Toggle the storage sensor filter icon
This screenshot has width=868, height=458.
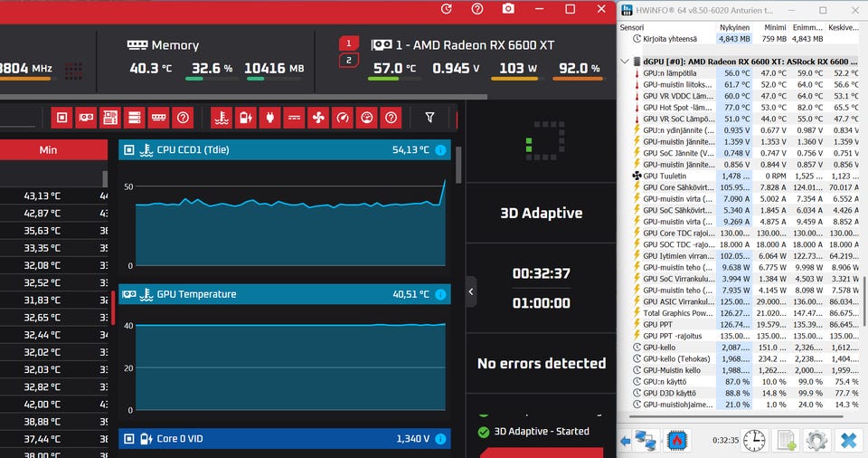(x=135, y=118)
